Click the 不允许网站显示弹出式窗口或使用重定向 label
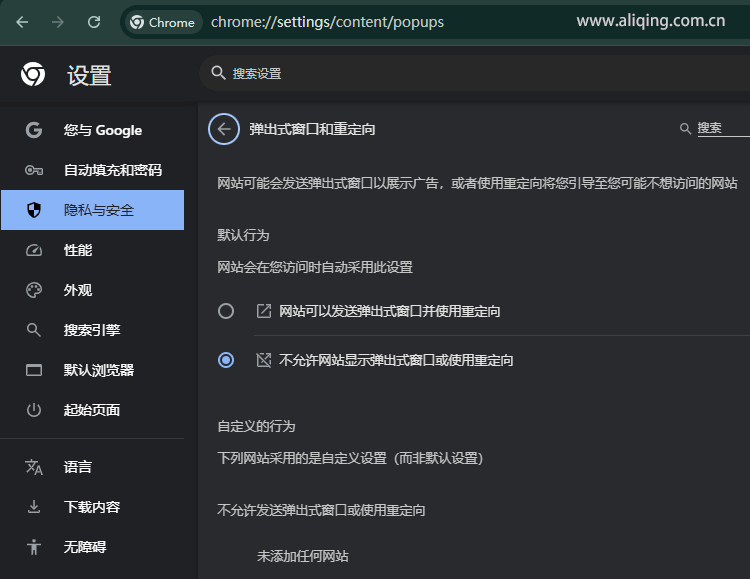Viewport: 750px width, 579px height. click(396, 360)
